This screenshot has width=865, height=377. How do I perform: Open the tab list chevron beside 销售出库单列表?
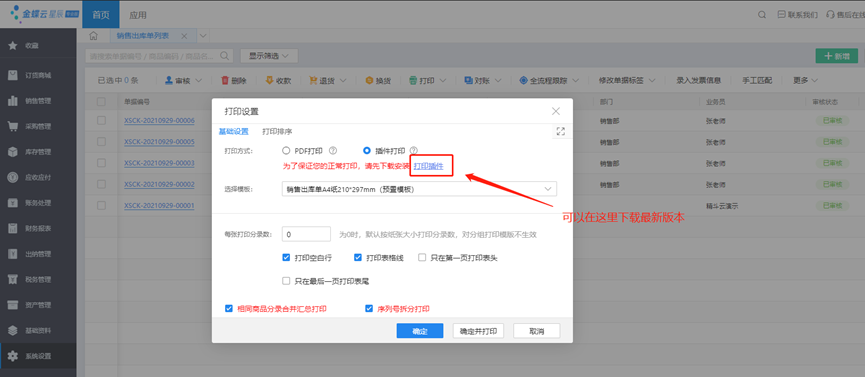point(202,36)
